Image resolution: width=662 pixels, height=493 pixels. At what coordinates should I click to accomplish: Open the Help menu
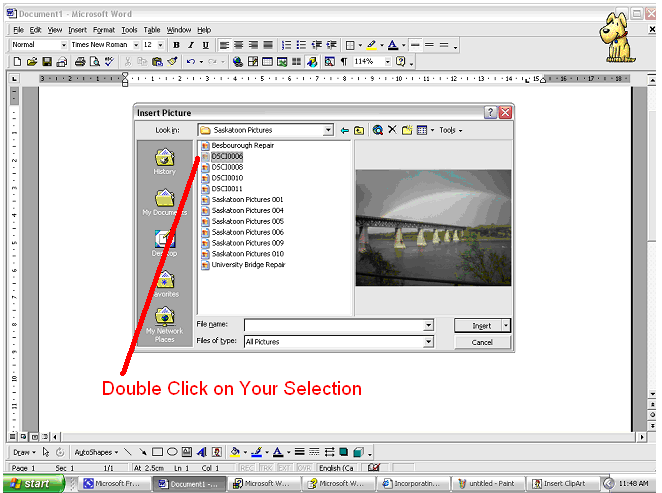(204, 30)
